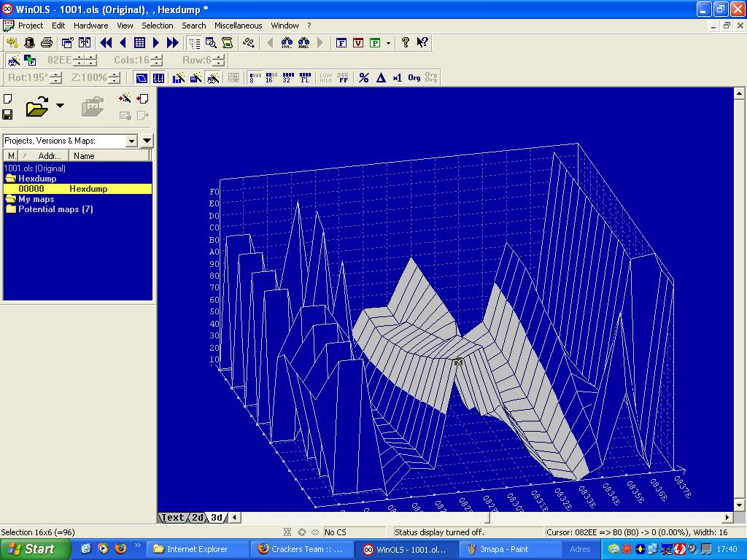The image size is (747, 560).
Task: Open the Project menu
Action: 31,26
